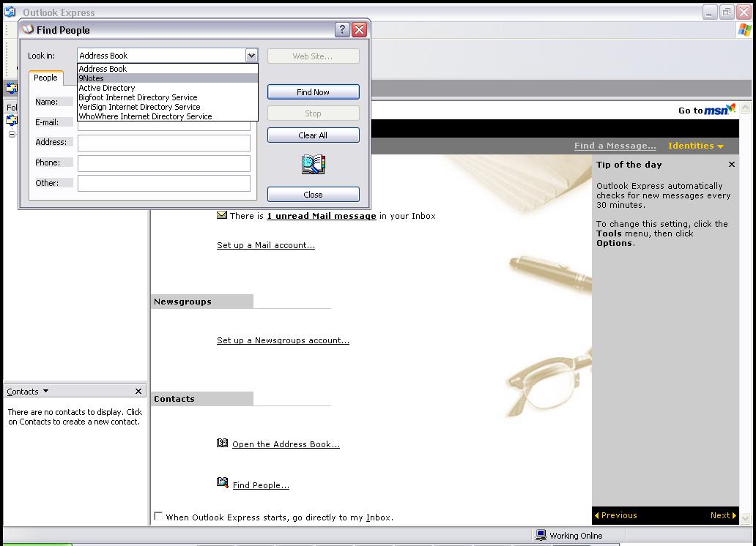Click the Tip of the day heading
This screenshot has height=546, width=756.
[629, 165]
